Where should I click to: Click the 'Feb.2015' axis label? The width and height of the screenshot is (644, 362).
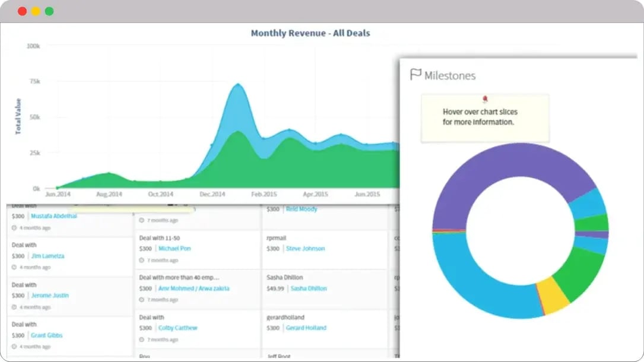pyautogui.click(x=264, y=193)
